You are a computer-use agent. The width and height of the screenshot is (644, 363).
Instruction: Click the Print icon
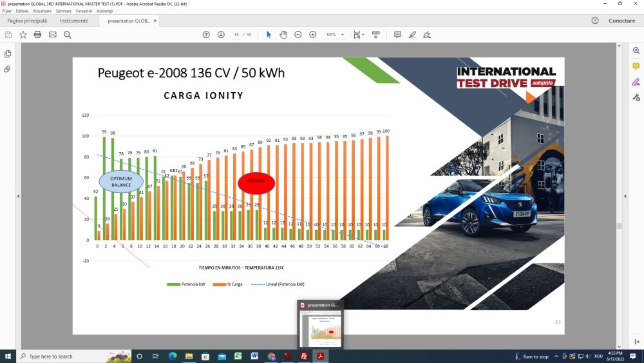click(38, 35)
